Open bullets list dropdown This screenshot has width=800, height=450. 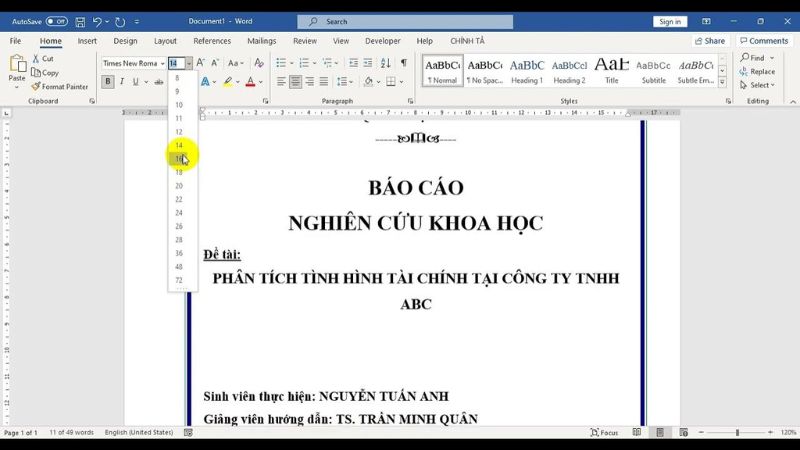[292, 63]
